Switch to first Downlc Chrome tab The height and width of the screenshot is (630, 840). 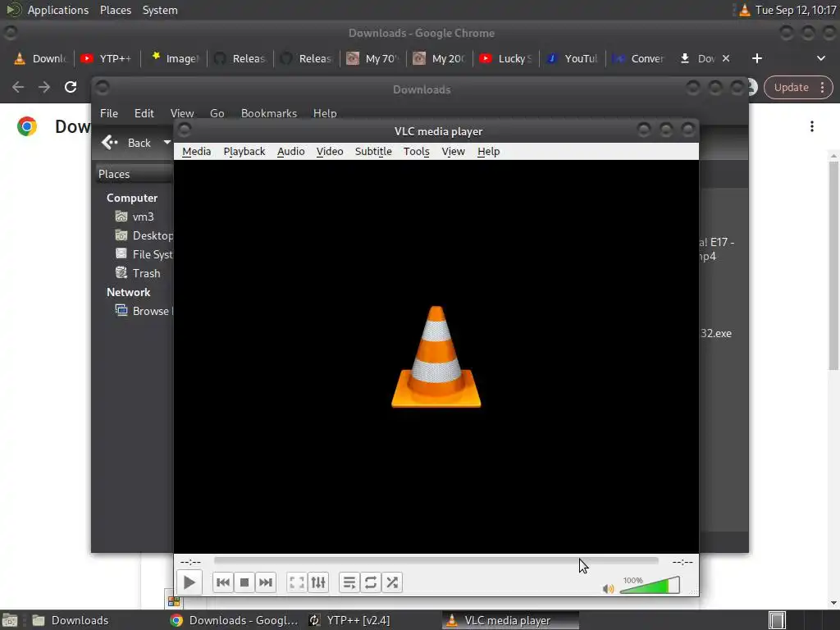(x=41, y=58)
